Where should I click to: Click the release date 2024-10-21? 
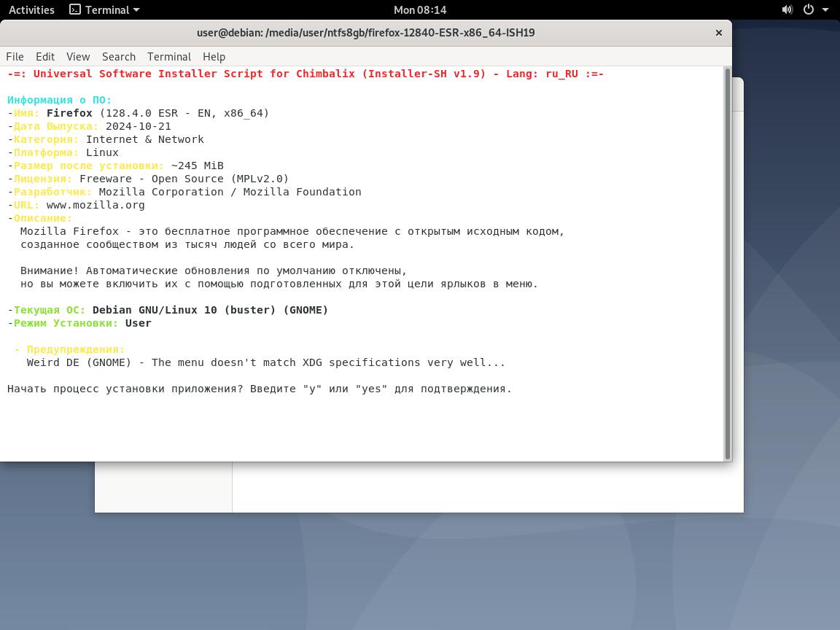click(x=139, y=126)
